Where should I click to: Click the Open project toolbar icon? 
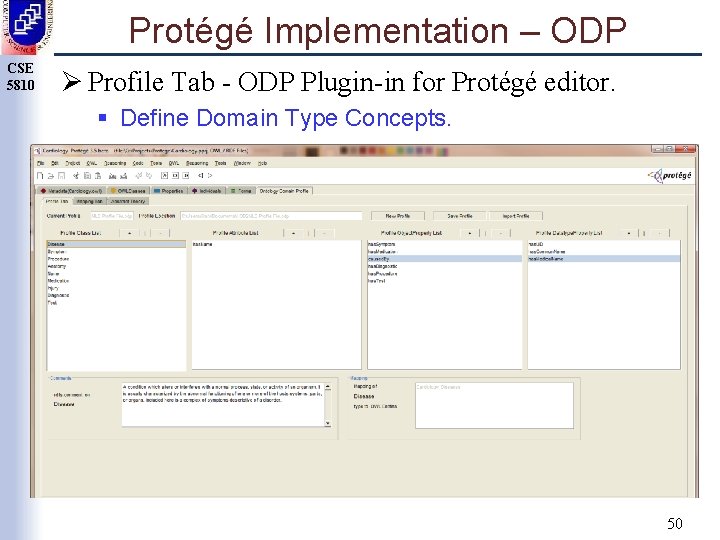(51, 175)
